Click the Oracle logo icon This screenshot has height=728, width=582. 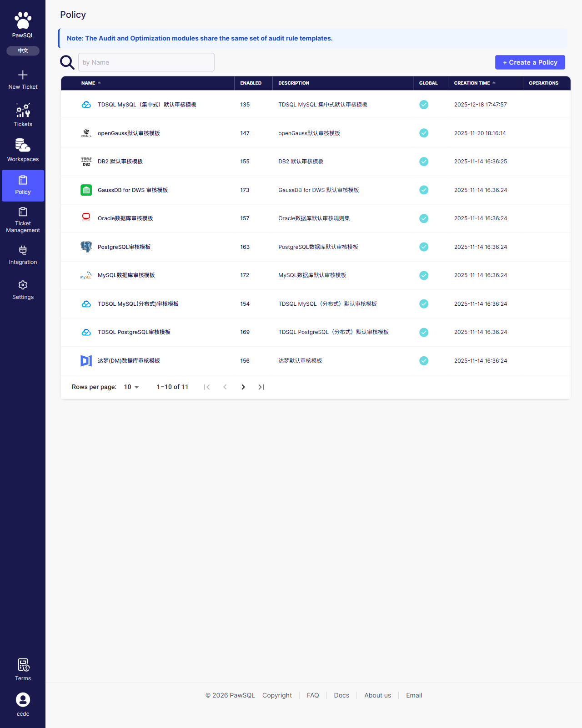pos(86,217)
